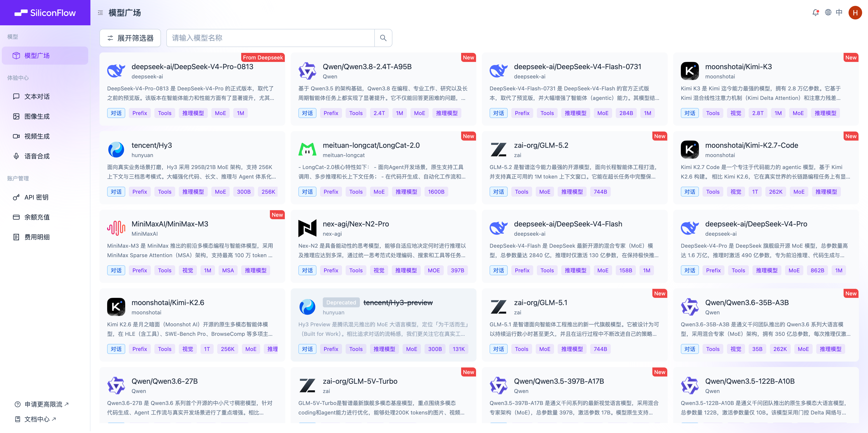Open Qwen/Qwen3.6-35B-A3B model title

[x=747, y=303]
